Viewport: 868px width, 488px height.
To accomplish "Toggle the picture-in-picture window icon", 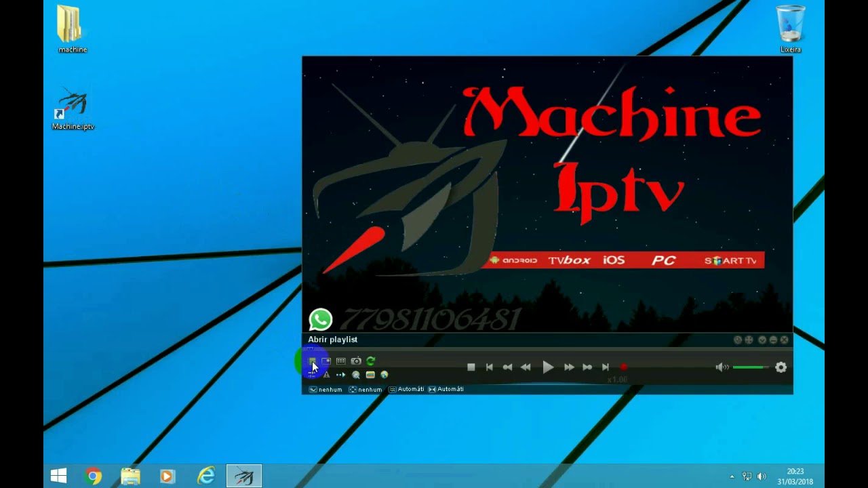I will click(326, 361).
